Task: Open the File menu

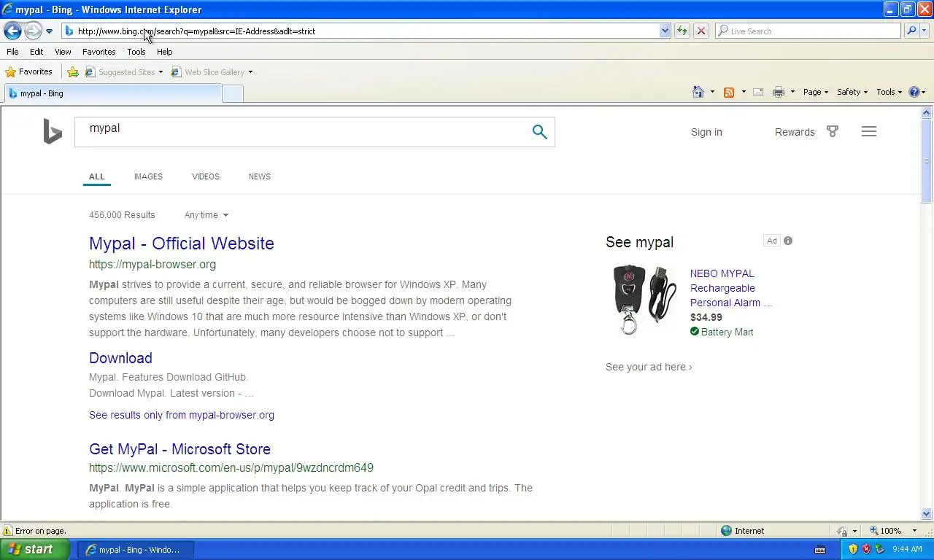Action: tap(12, 52)
